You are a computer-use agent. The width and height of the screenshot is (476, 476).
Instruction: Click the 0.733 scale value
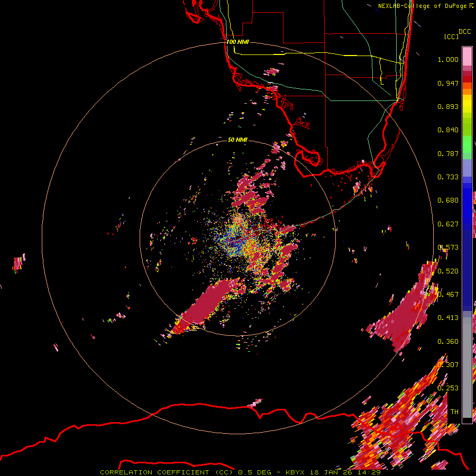448,177
